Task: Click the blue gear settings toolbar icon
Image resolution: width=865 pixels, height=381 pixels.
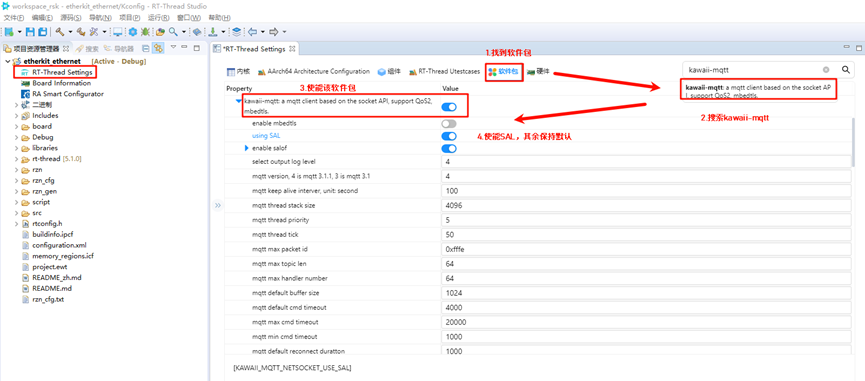Action: [133, 32]
